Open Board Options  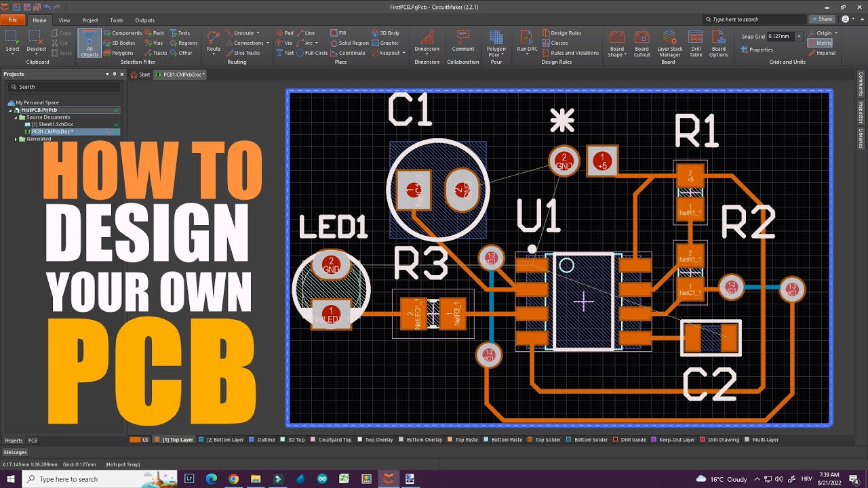coord(719,43)
